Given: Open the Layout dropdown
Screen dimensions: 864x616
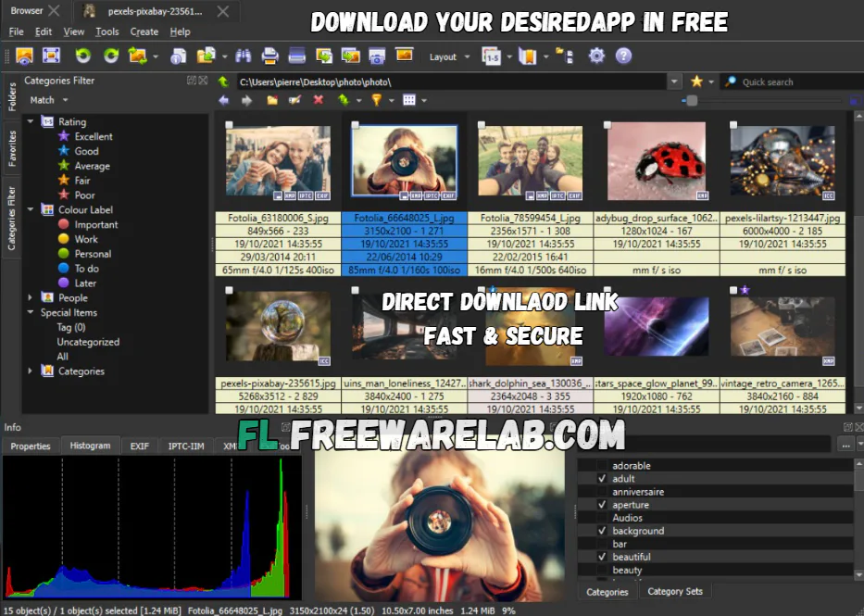Looking at the screenshot, I should coord(450,57).
